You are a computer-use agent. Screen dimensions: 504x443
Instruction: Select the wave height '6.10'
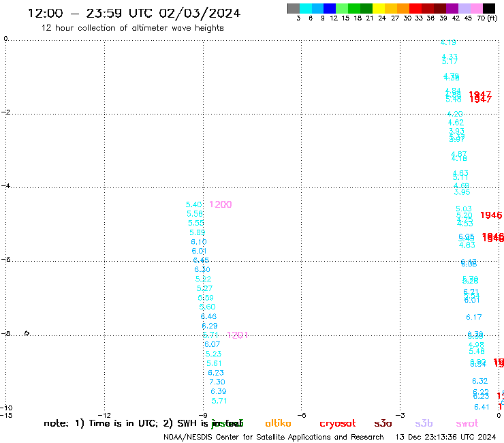[199, 242]
